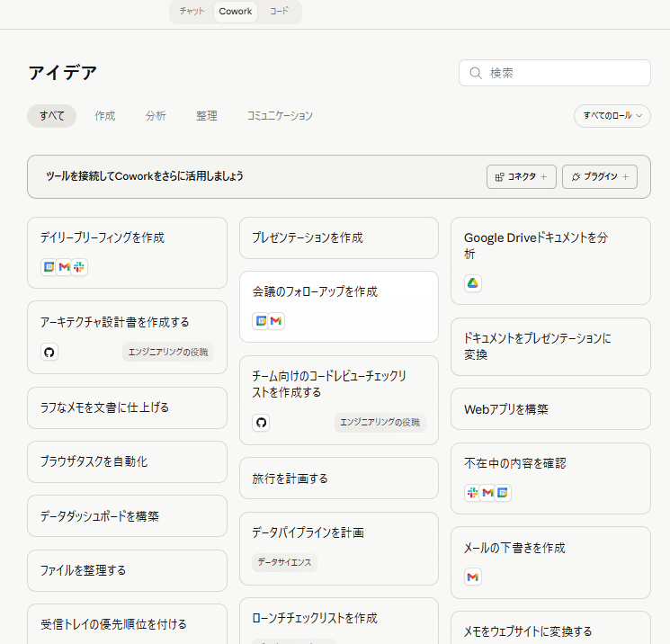Screen dimensions: 670x644
Task: Open the すべてのロール dropdown
Action: point(612,116)
